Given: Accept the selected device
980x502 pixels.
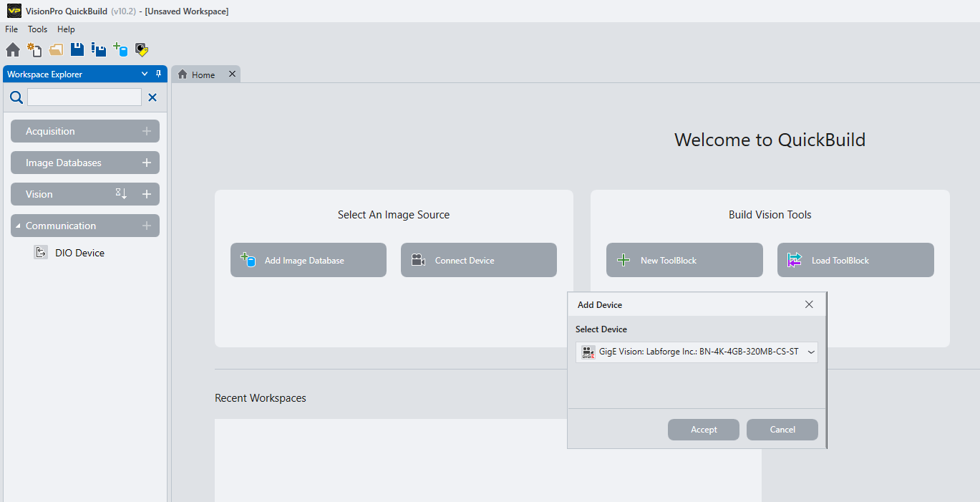Looking at the screenshot, I should 704,430.
